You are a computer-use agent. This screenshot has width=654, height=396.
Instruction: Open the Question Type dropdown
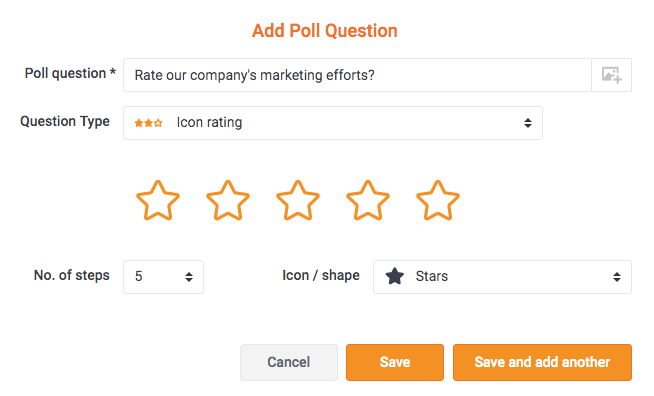click(x=333, y=123)
